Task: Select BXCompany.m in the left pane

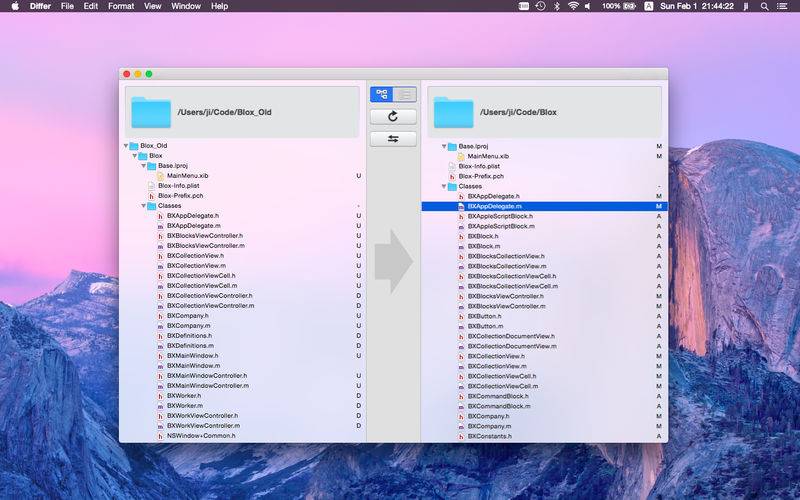Action: 189,326
